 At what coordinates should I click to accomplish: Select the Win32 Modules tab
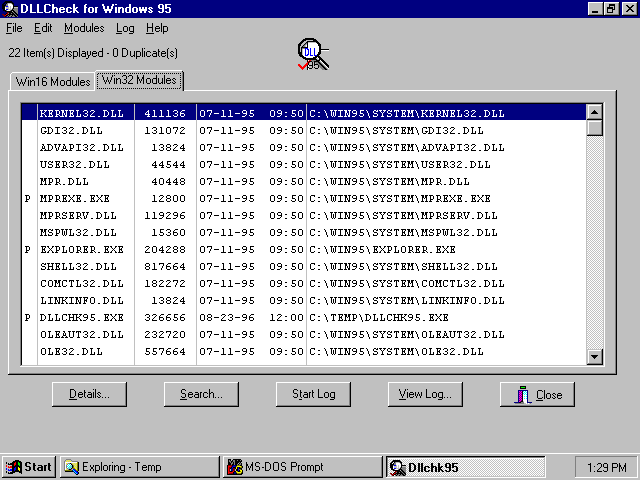140,80
